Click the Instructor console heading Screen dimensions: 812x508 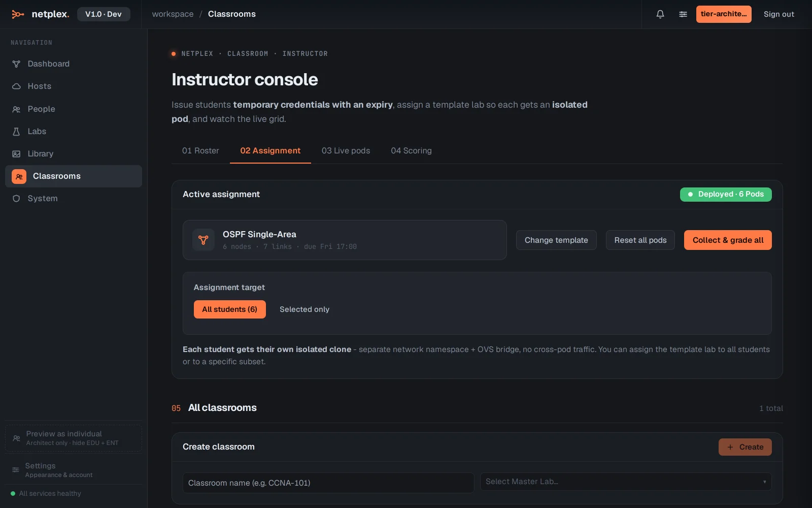pyautogui.click(x=245, y=80)
